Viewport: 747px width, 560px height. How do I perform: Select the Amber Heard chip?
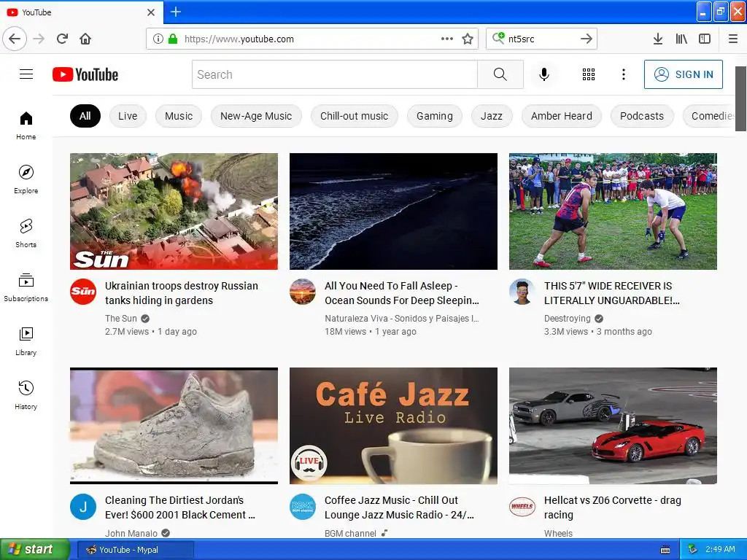562,116
